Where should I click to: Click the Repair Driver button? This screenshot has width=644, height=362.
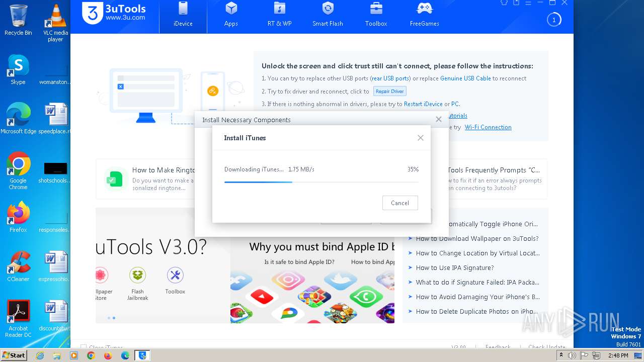[x=389, y=92]
